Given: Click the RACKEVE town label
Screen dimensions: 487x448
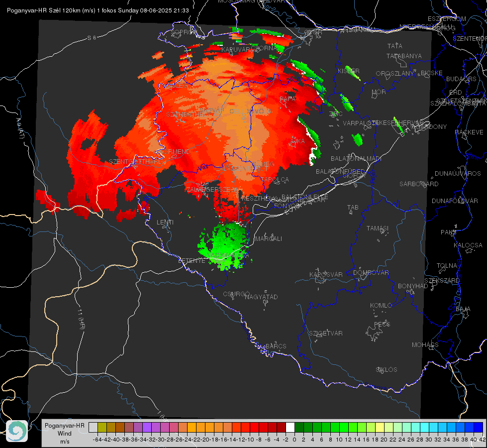Looking at the screenshot, I should point(469,132).
